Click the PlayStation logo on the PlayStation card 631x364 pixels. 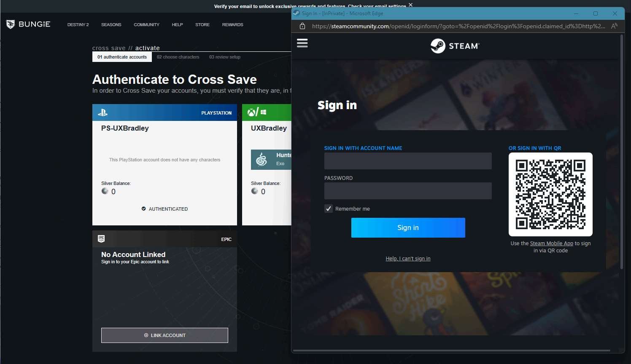click(x=102, y=112)
